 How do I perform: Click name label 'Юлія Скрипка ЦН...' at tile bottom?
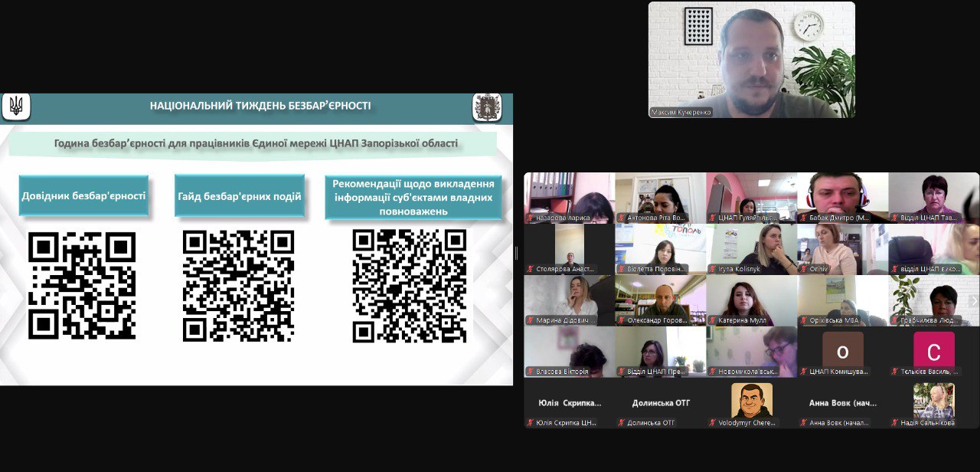[x=566, y=422]
